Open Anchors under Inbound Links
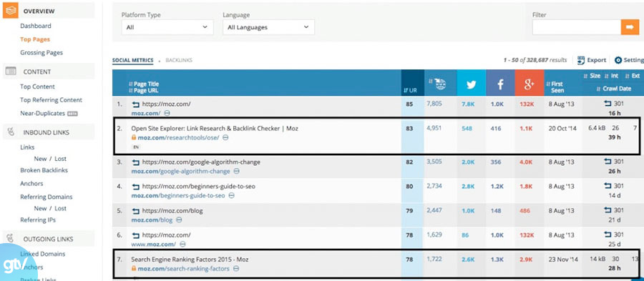 tap(31, 183)
